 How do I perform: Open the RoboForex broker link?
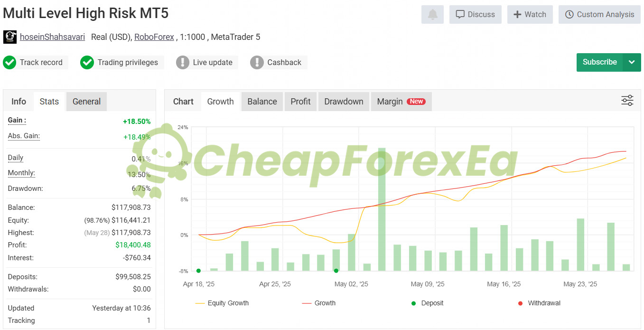pyautogui.click(x=154, y=37)
